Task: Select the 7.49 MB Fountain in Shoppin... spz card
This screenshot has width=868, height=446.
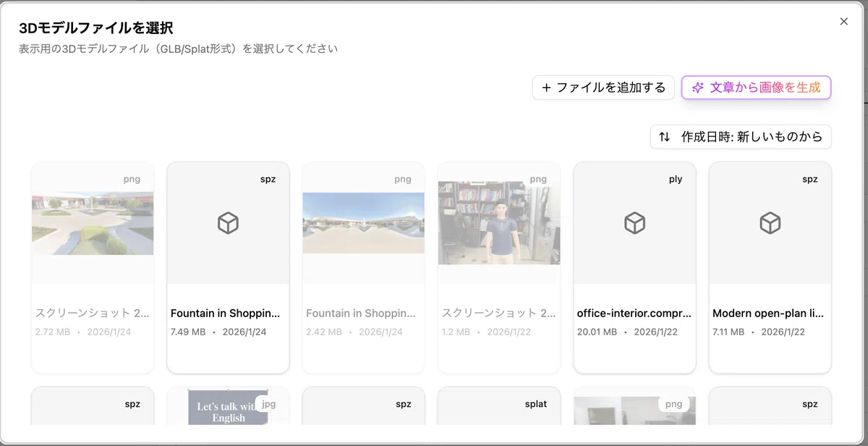Action: click(x=228, y=267)
